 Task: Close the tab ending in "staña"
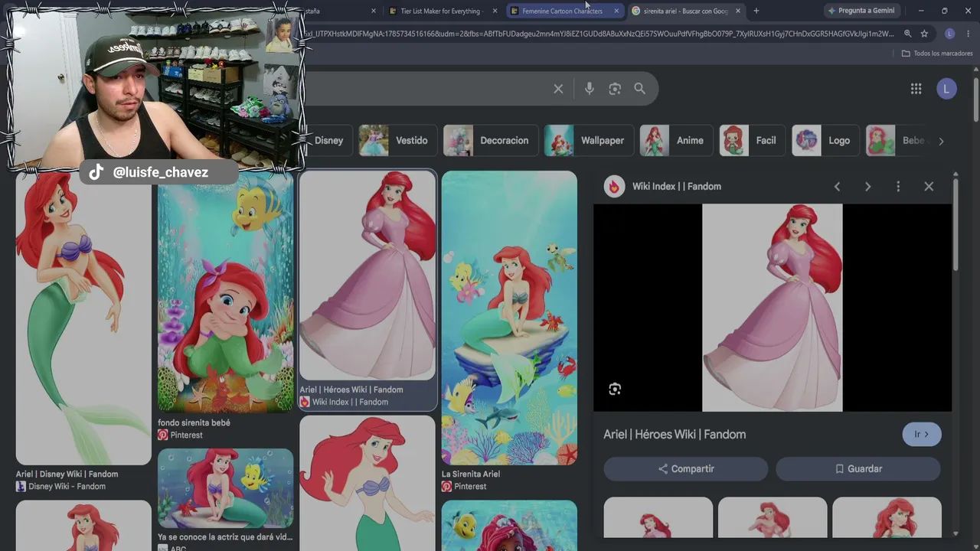[x=374, y=11]
